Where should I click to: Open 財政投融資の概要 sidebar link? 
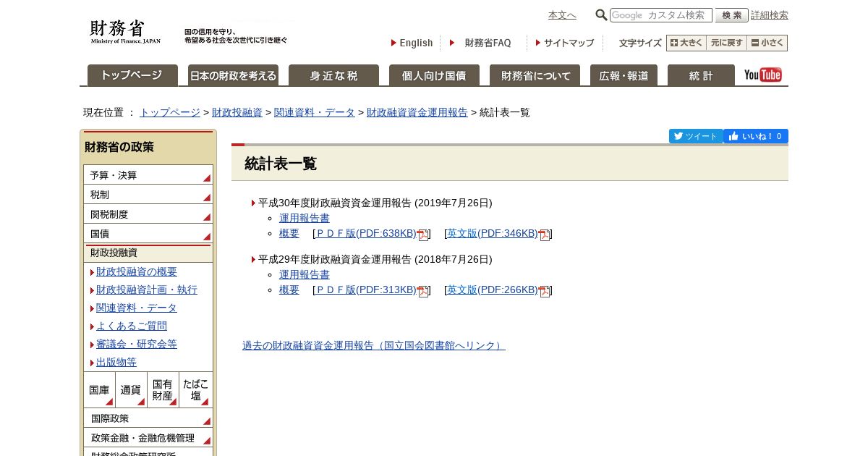point(137,271)
